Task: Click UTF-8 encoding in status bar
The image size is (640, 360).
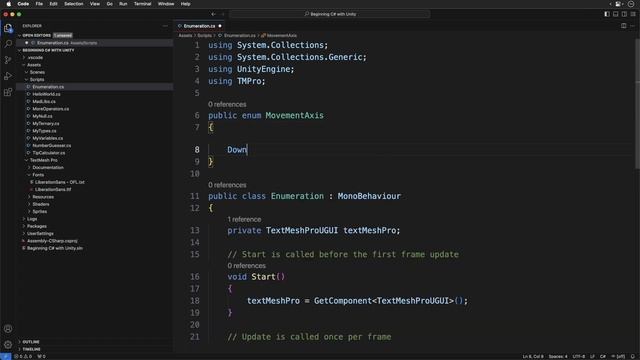Action: coord(578,356)
